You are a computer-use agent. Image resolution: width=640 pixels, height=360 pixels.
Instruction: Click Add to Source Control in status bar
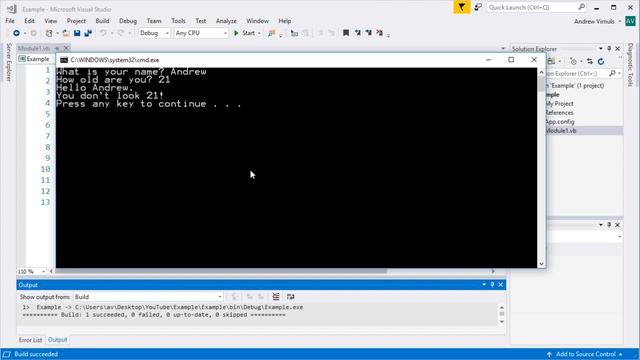pos(586,354)
